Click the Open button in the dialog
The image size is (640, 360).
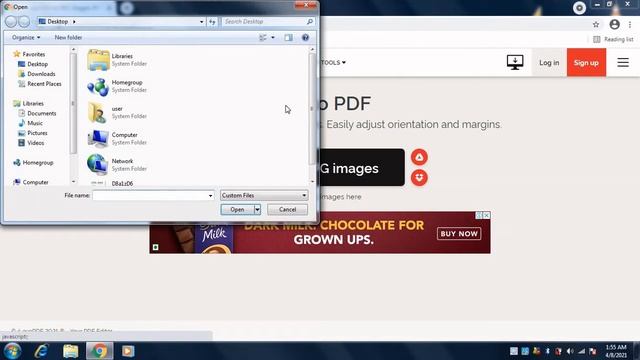(237, 210)
